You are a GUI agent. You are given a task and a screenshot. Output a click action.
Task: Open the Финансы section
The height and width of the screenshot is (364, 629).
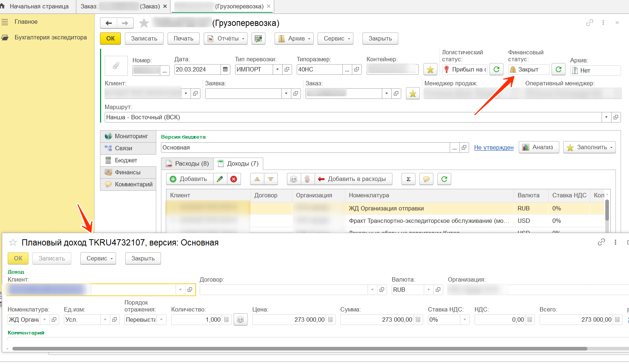pos(128,172)
